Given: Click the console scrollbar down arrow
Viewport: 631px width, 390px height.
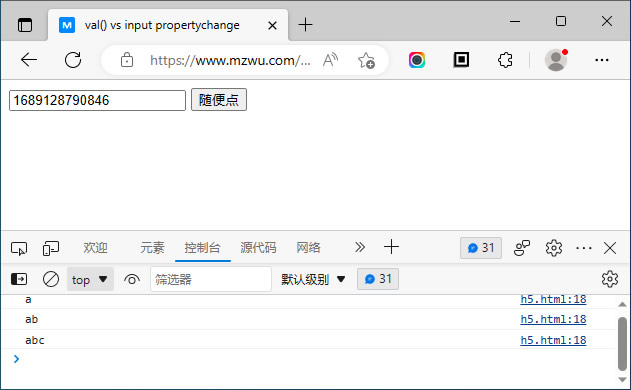Looking at the screenshot, I should point(622,380).
